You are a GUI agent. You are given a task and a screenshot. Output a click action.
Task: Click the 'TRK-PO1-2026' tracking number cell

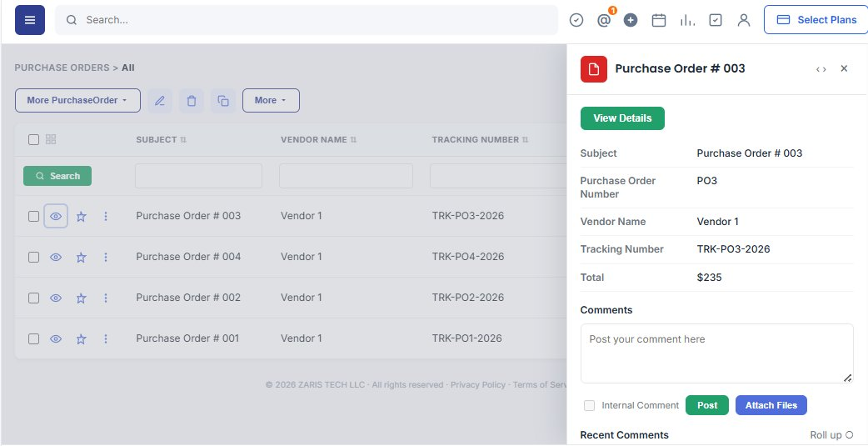(466, 338)
